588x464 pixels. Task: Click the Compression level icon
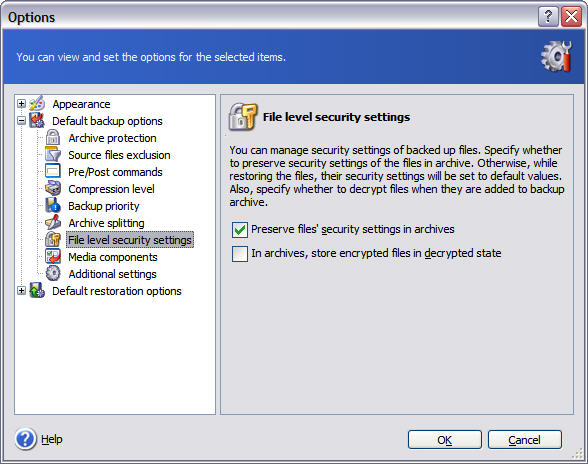click(x=53, y=188)
